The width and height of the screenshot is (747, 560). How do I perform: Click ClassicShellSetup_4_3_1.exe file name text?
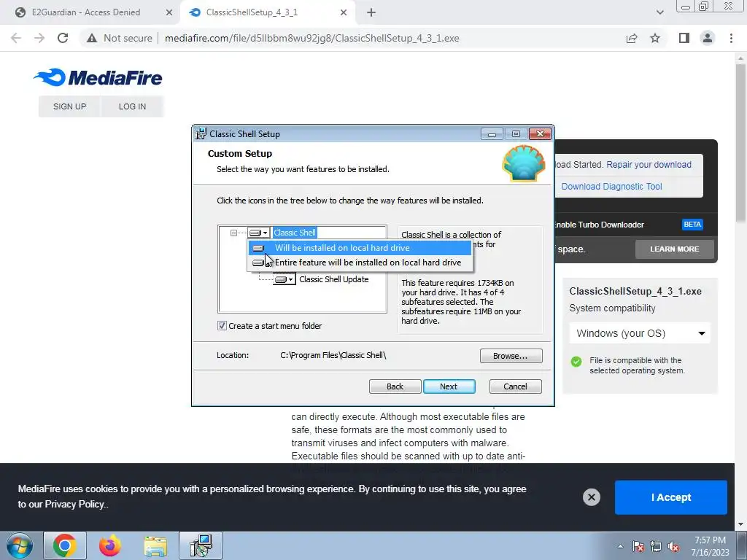(x=635, y=292)
